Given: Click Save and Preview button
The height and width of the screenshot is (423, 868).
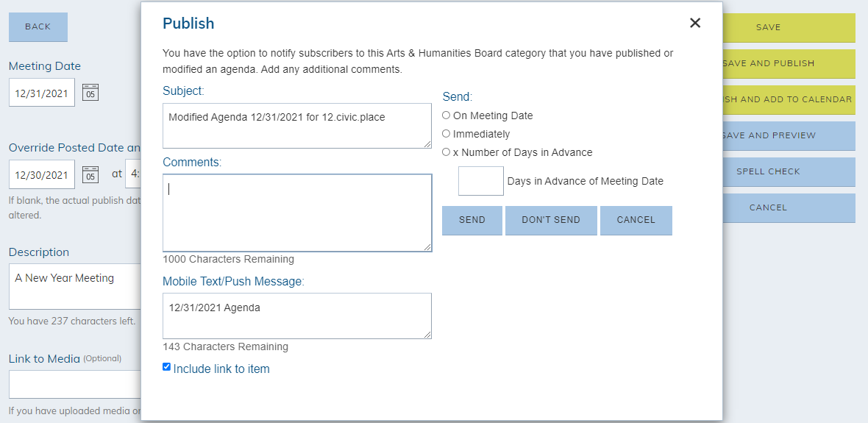Looking at the screenshot, I should 789,135.
